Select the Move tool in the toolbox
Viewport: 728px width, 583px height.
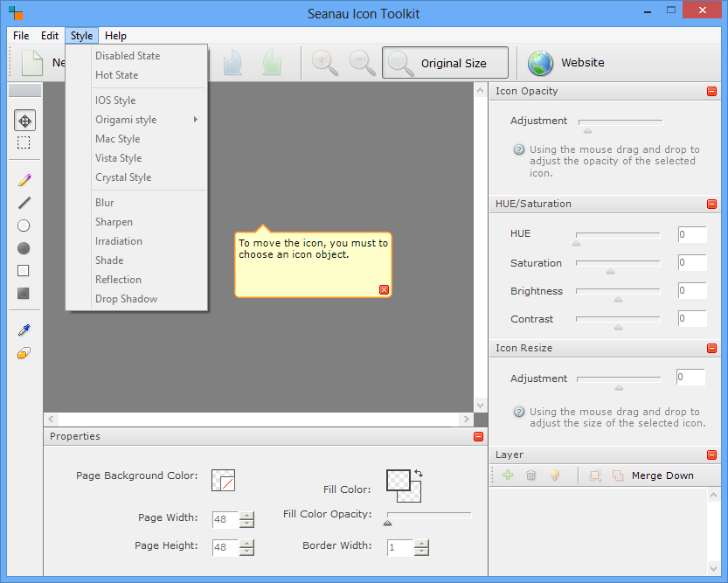[x=24, y=121]
